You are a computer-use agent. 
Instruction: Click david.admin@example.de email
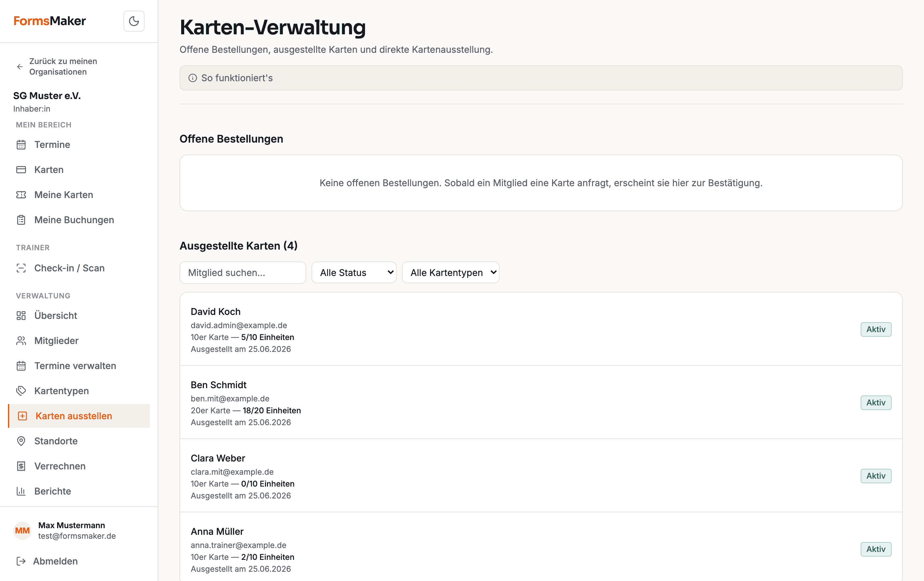(239, 325)
